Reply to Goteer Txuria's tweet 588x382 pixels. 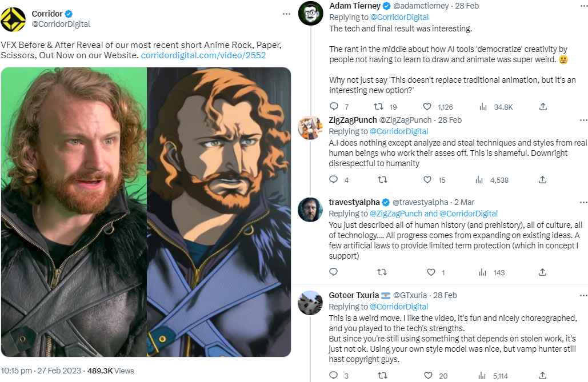(x=334, y=375)
